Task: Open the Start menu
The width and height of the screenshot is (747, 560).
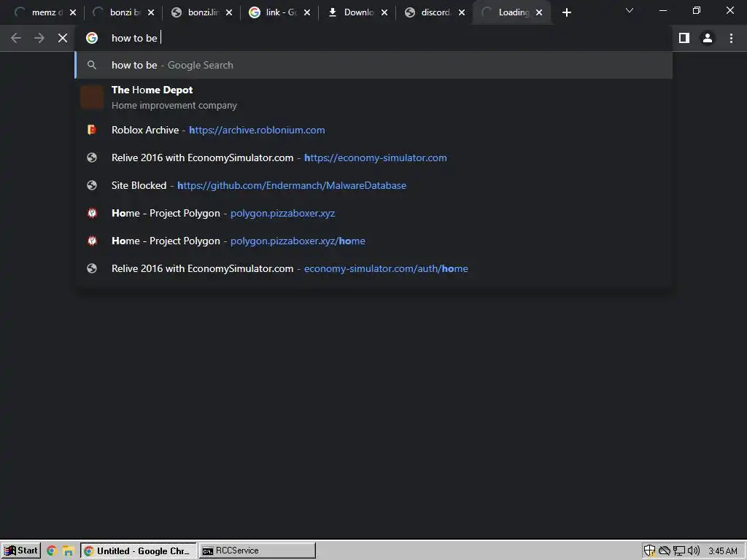Action: (20, 551)
